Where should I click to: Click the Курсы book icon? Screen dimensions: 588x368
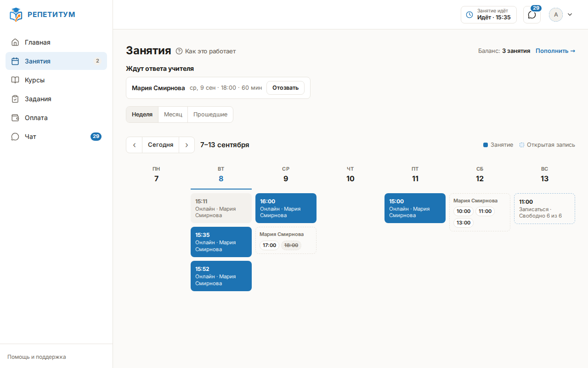pos(15,80)
